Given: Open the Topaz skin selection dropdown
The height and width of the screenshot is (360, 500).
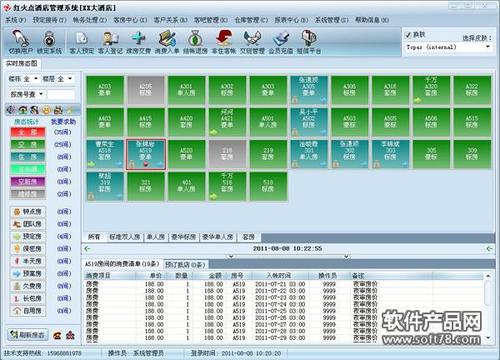Looking at the screenshot, I should [x=448, y=47].
